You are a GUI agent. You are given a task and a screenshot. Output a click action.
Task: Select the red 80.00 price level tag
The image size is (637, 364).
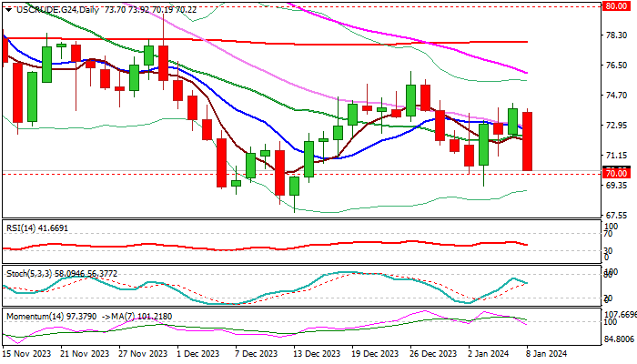click(616, 5)
